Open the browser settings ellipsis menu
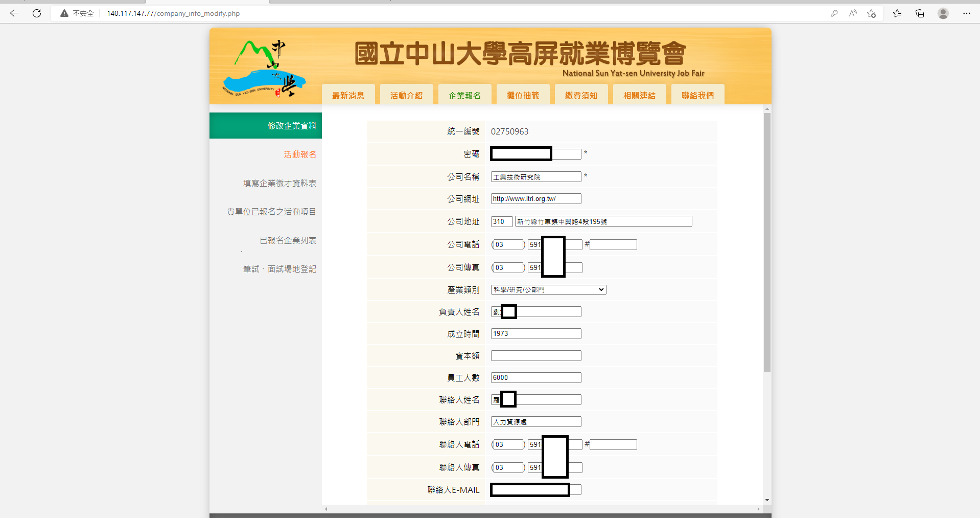This screenshot has width=980, height=518. point(966,13)
